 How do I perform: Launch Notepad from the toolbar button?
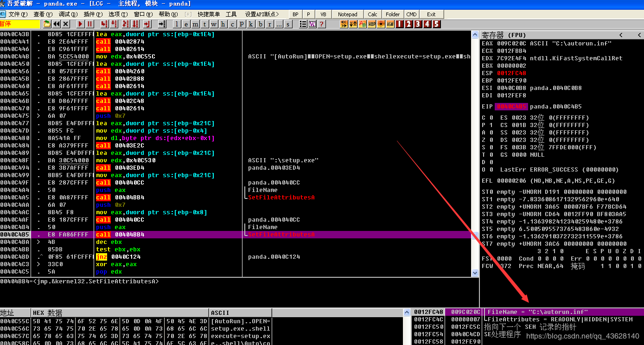tap(348, 14)
